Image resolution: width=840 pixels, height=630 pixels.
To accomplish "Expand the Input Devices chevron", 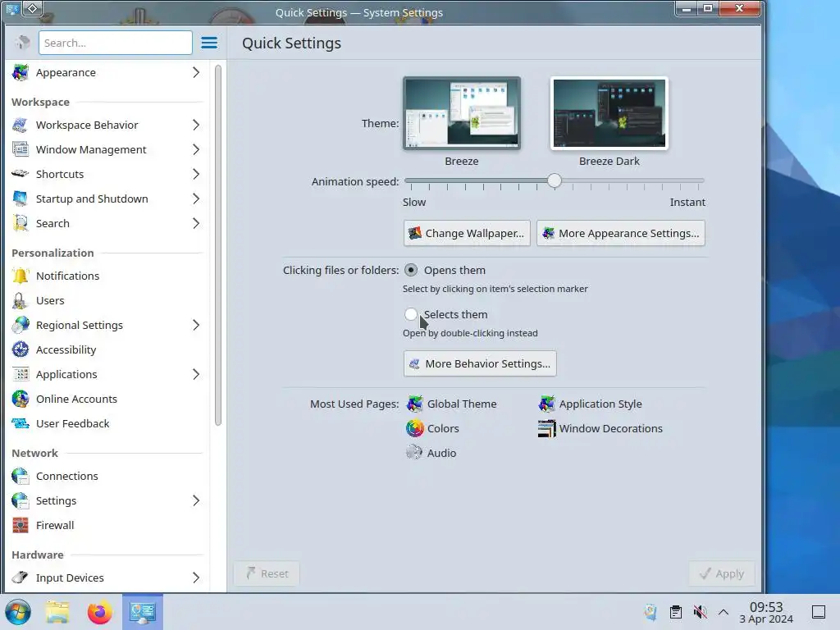I will (196, 578).
